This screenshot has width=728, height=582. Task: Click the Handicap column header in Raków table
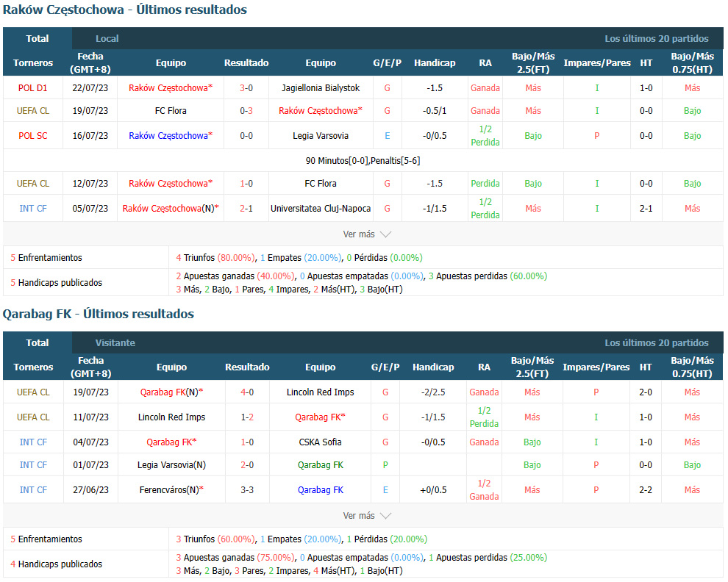click(435, 62)
